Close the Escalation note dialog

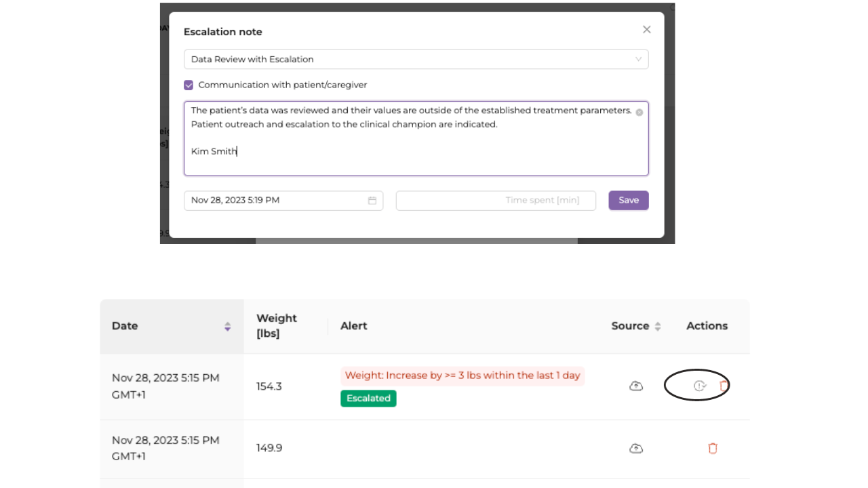646,30
